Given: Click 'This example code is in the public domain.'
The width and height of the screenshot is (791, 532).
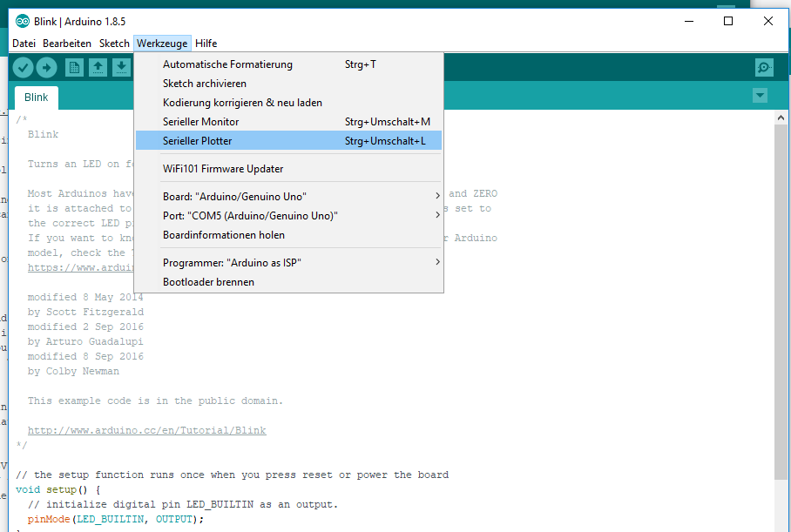Looking at the screenshot, I should [155, 401].
